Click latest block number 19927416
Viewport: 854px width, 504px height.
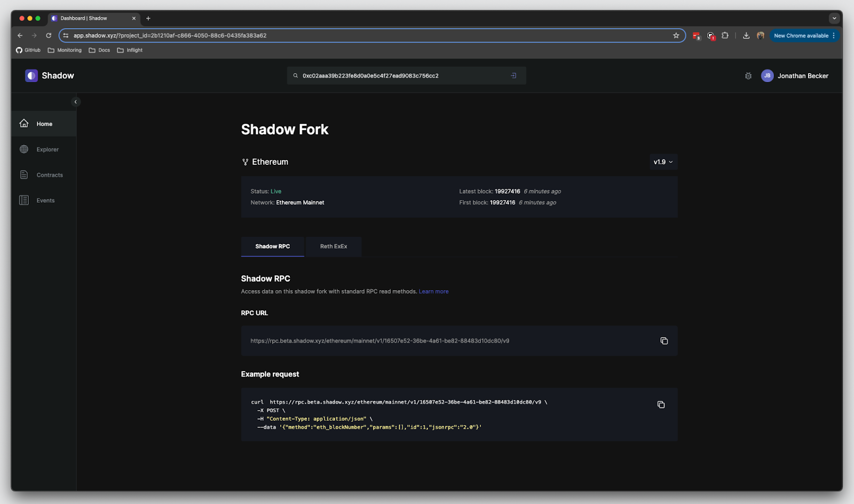tap(507, 191)
